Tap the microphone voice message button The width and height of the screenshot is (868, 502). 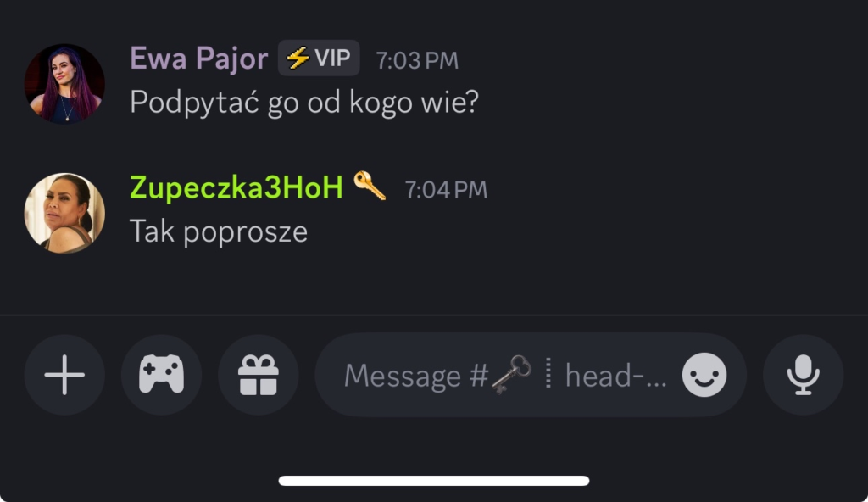pos(803,374)
